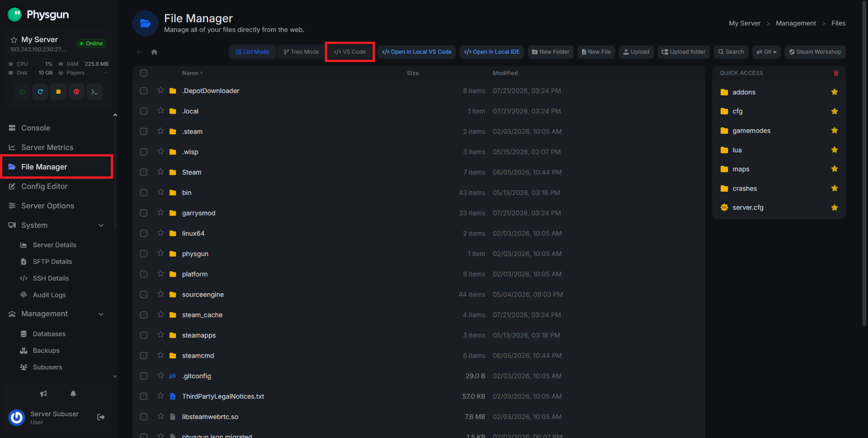The width and height of the screenshot is (868, 438).
Task: View Audit Logs
Action: coord(49,295)
